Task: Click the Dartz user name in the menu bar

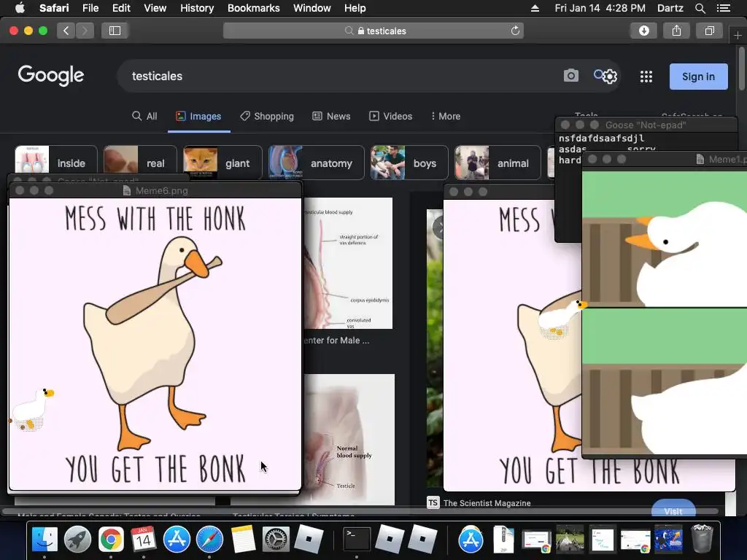Action: 670,8
